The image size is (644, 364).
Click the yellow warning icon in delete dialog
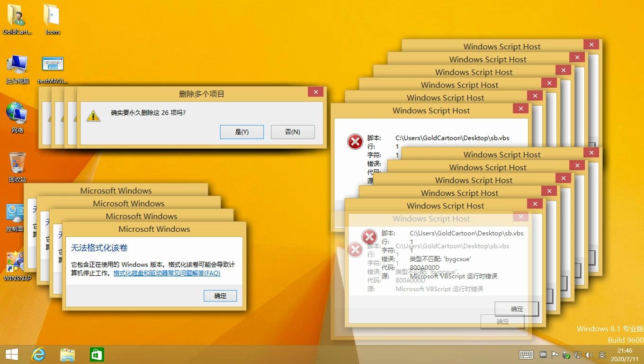(93, 115)
